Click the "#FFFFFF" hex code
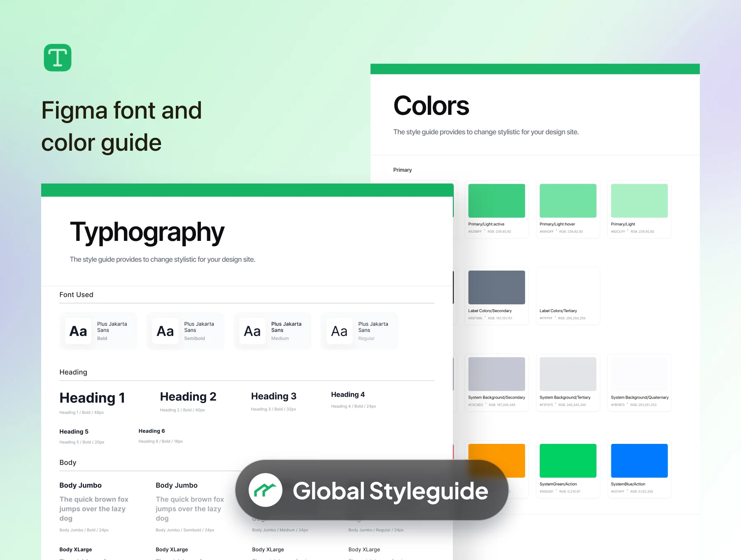The image size is (741, 560). click(x=546, y=318)
